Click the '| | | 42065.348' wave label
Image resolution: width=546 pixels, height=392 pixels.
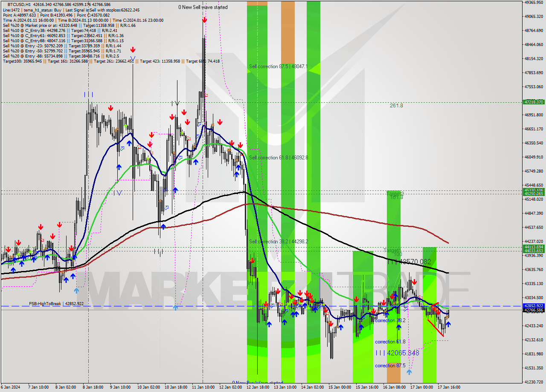coord(397,353)
